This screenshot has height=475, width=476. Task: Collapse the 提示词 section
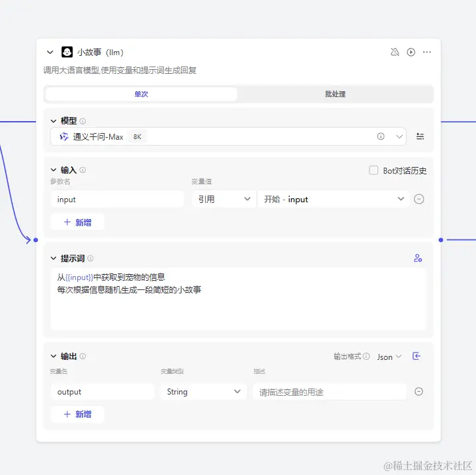53,258
